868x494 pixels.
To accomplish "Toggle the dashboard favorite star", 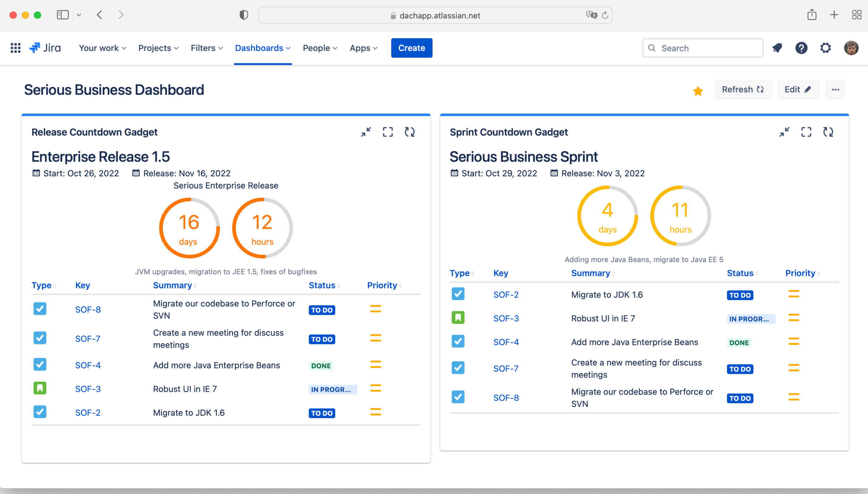I will coord(698,91).
